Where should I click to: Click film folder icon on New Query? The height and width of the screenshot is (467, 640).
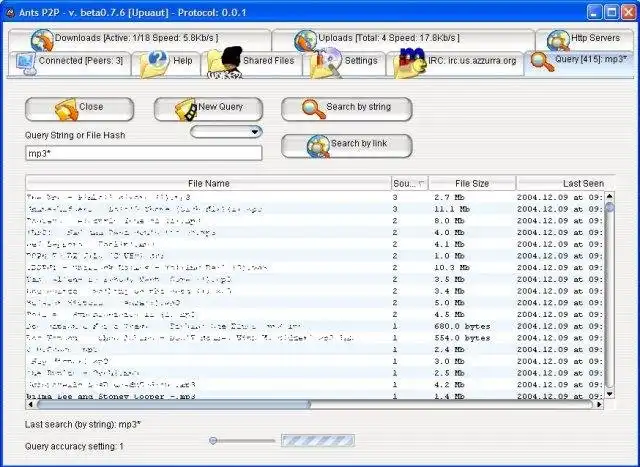coord(186,109)
